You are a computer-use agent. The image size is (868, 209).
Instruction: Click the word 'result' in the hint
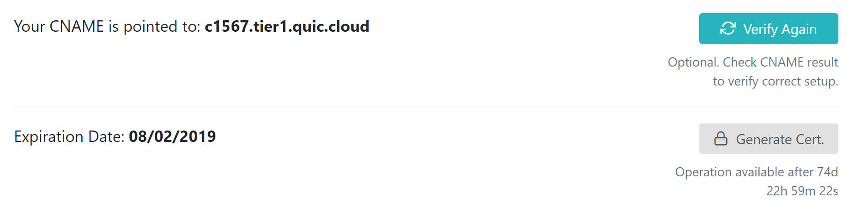[822, 62]
